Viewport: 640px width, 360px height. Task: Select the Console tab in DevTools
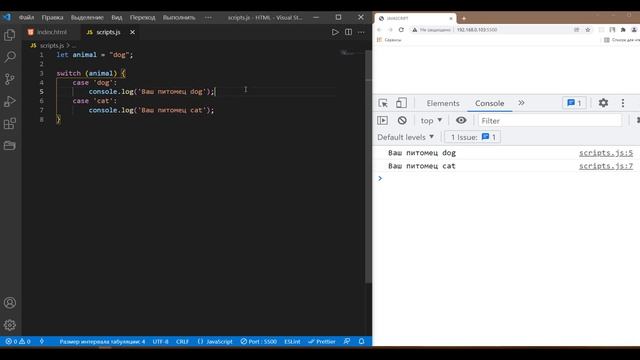coord(489,103)
